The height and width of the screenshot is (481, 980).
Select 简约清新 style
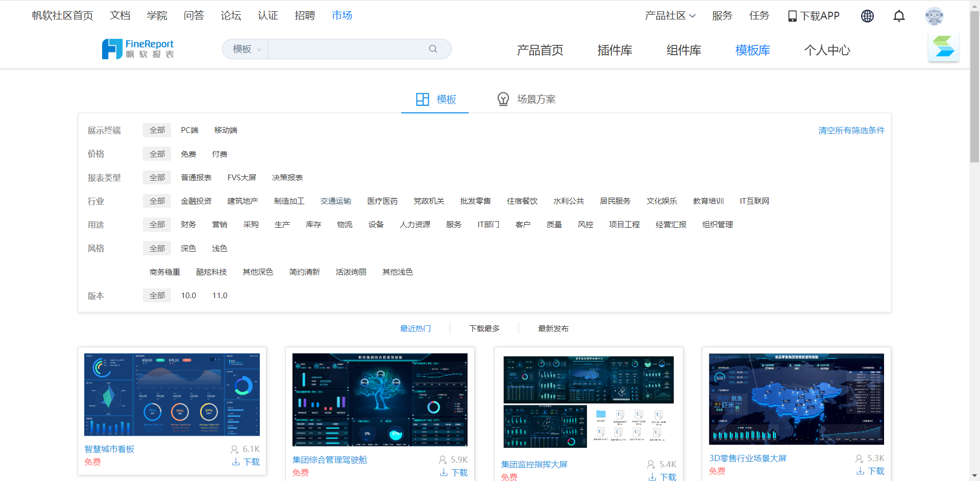pos(304,272)
